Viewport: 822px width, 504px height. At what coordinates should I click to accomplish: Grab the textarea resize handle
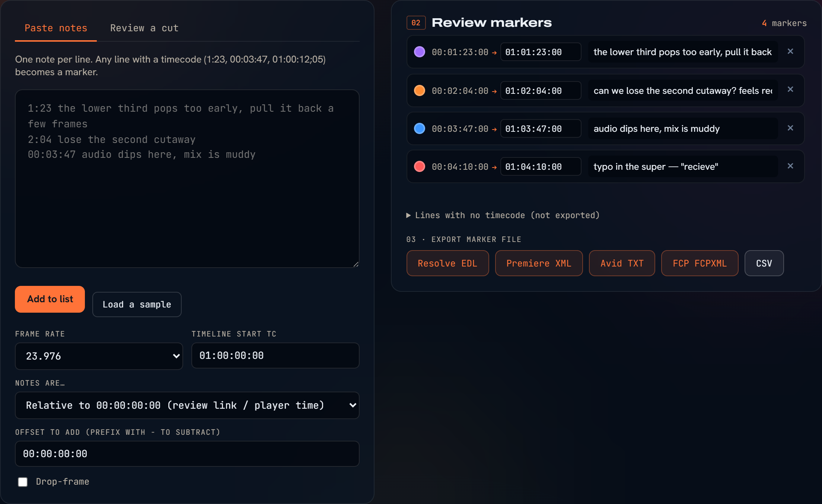coord(356,264)
